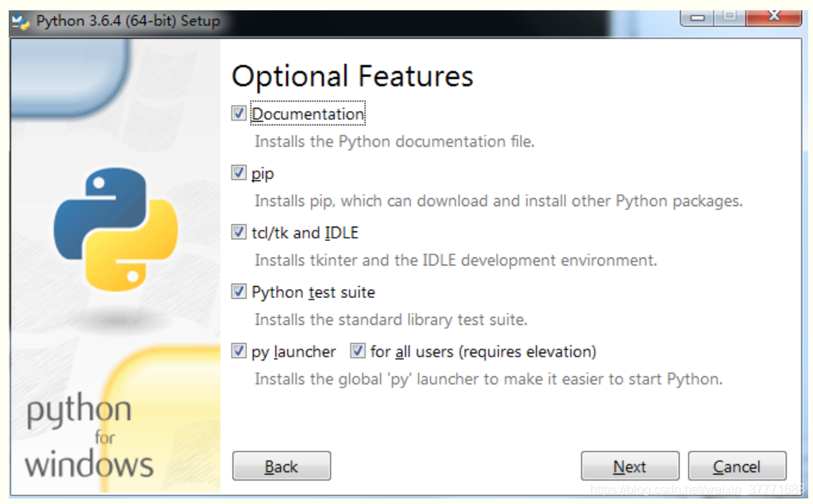Click the Optional Features heading
This screenshot has height=504, width=813.
coord(352,76)
